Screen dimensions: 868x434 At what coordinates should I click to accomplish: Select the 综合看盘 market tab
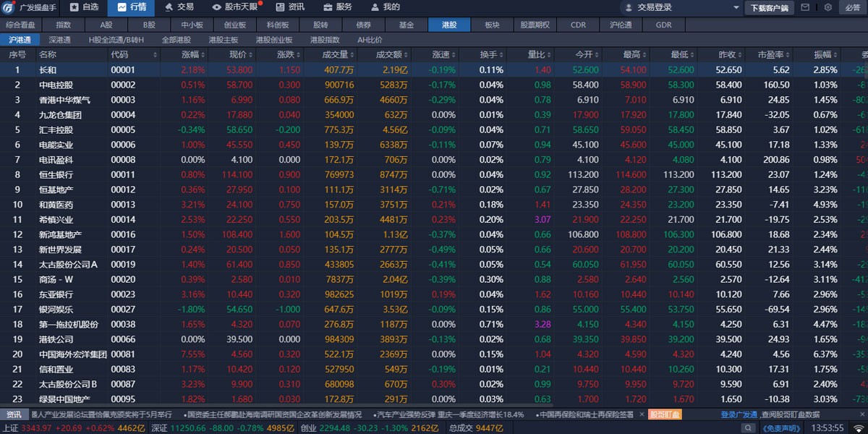(x=20, y=25)
